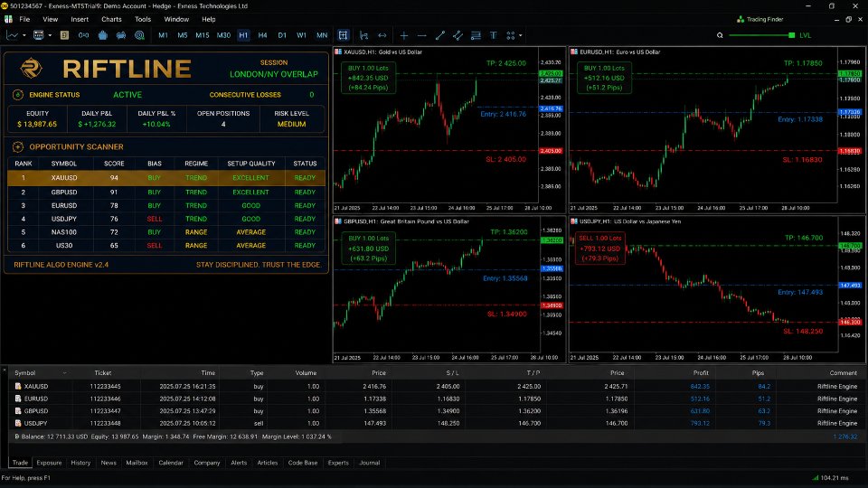Expand the Symbol column sort arrow

click(x=65, y=373)
